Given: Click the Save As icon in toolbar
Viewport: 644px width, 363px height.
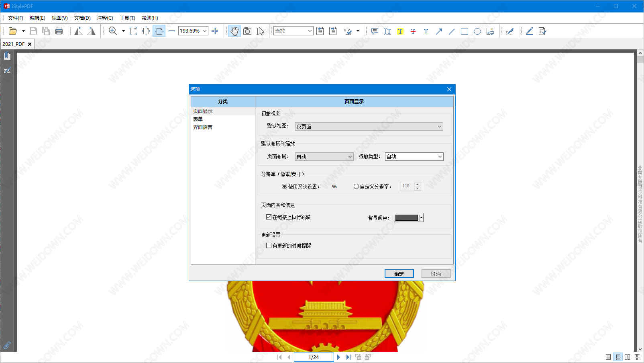Looking at the screenshot, I should 46,31.
